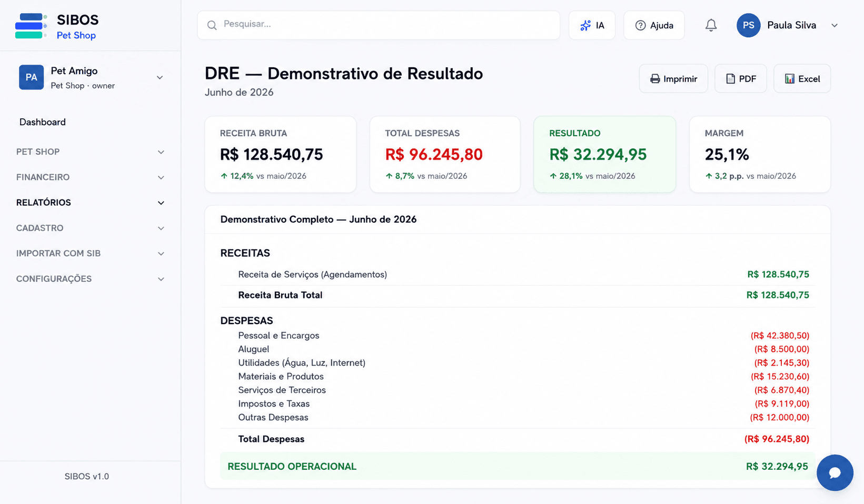Click the (R$ 12.000,00) value
This screenshot has width=864, height=504.
pyautogui.click(x=780, y=418)
